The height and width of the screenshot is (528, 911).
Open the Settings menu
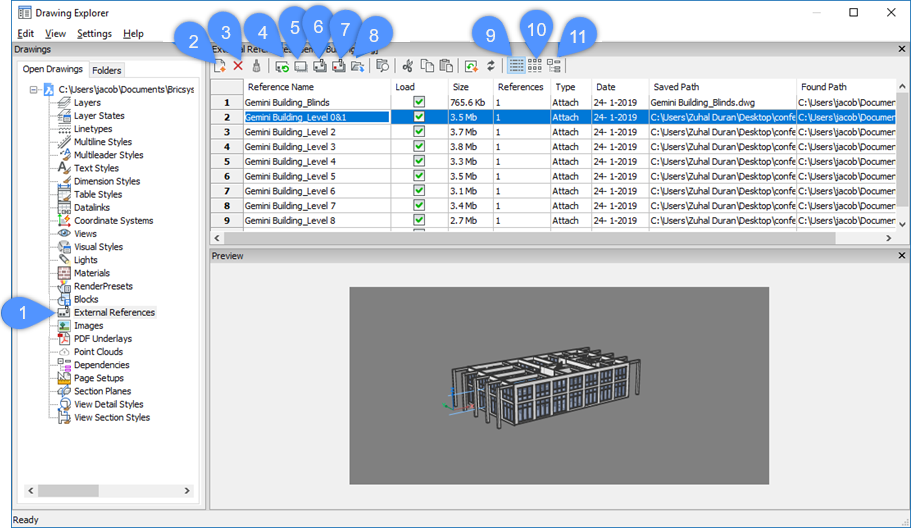click(x=94, y=33)
